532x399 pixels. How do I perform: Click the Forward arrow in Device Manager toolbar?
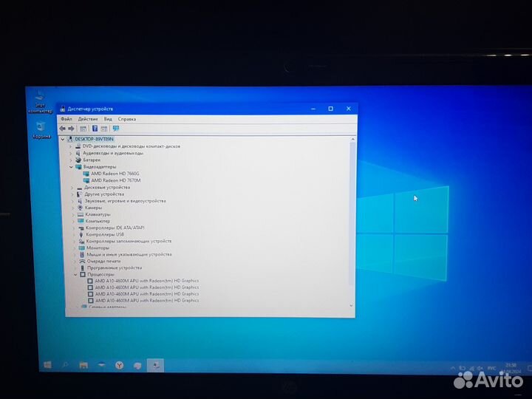(71, 129)
